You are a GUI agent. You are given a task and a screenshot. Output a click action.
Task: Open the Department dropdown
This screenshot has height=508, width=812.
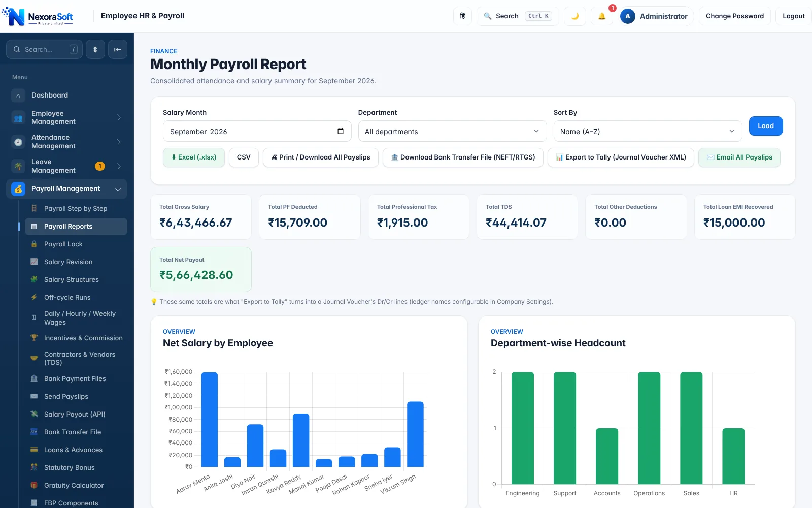coord(452,131)
